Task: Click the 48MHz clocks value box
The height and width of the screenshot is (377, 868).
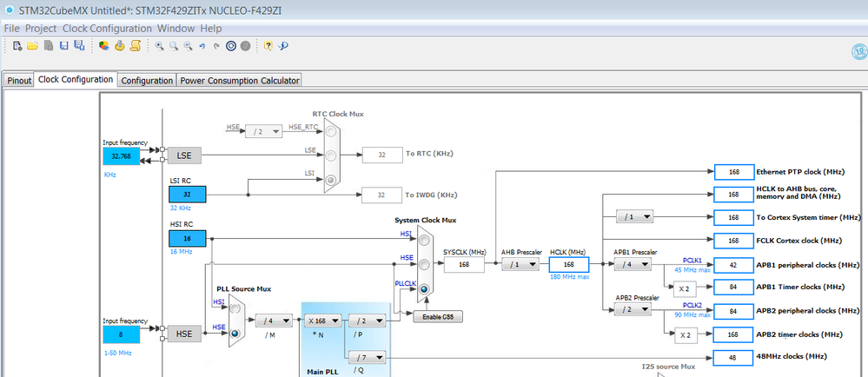Action: tap(734, 358)
